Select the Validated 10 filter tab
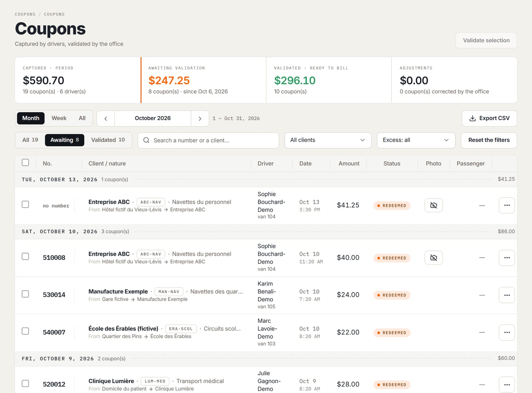 (108, 140)
